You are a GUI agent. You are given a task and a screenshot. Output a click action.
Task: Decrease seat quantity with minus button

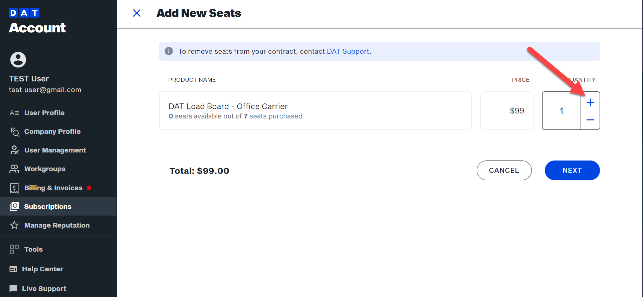pyautogui.click(x=590, y=120)
